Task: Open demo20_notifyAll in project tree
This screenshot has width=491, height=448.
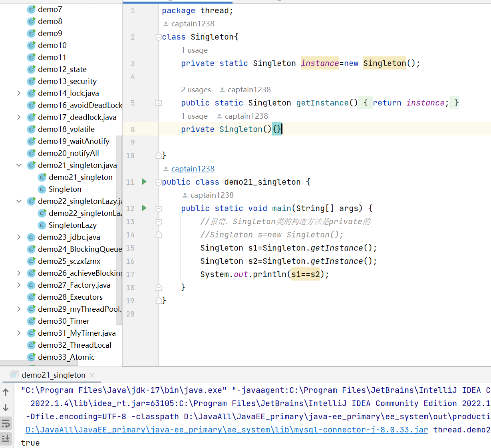Action: 68,153
